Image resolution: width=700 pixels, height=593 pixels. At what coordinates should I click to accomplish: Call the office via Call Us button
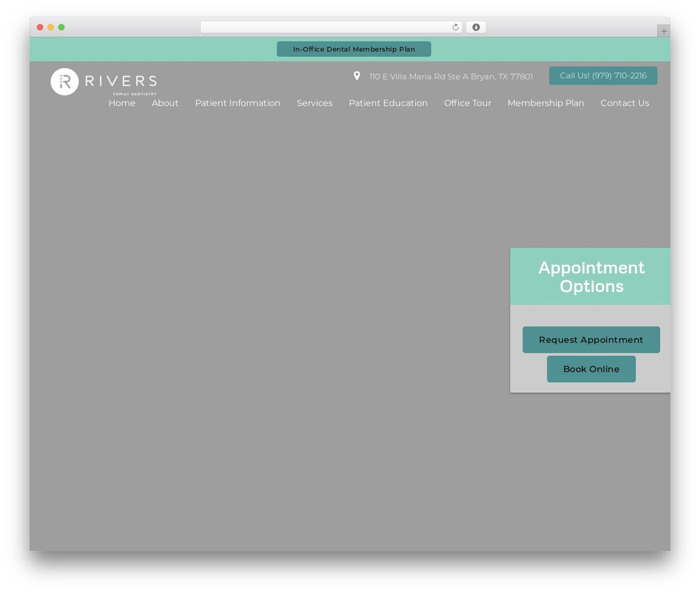(603, 75)
